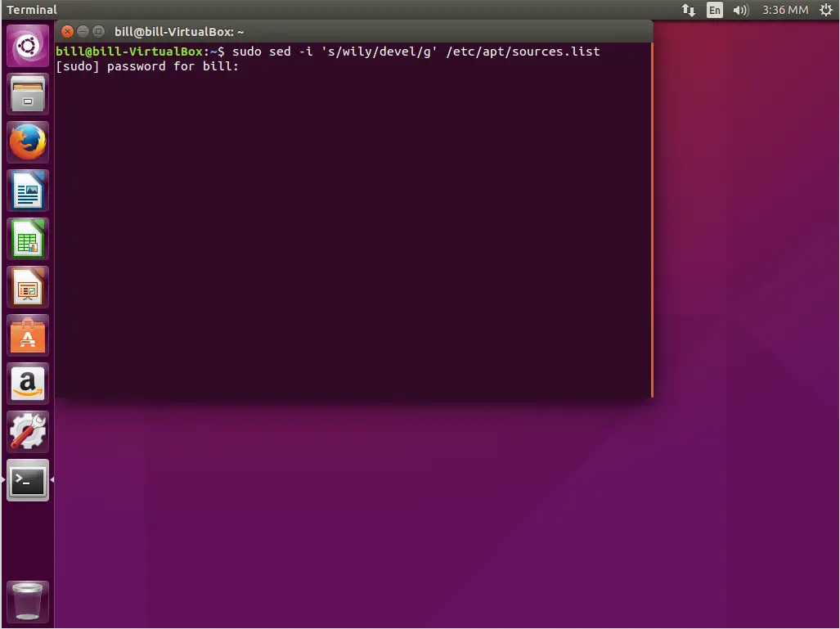
Task: Open LibreOffice Calc spreadsheet
Action: click(x=28, y=239)
